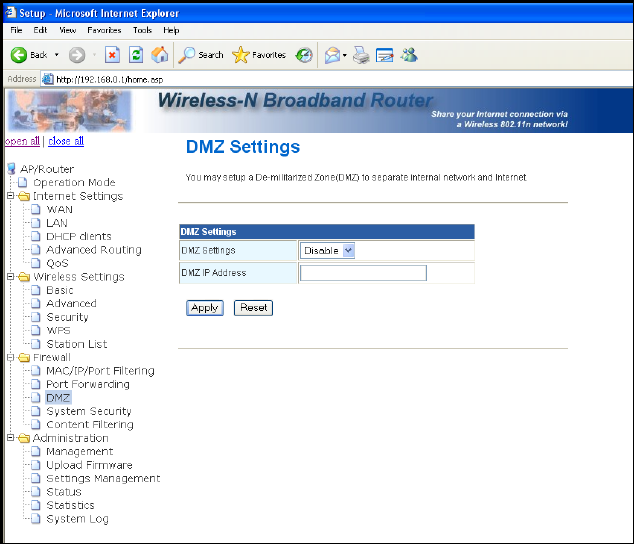Viewport: 634px width, 544px height.
Task: Open the WPS page
Action: coord(58,330)
